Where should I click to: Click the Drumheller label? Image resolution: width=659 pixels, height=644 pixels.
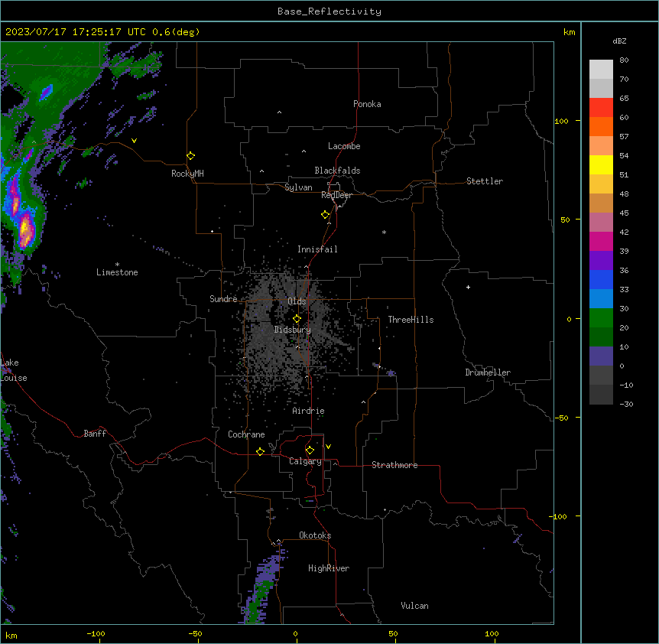pyautogui.click(x=488, y=372)
